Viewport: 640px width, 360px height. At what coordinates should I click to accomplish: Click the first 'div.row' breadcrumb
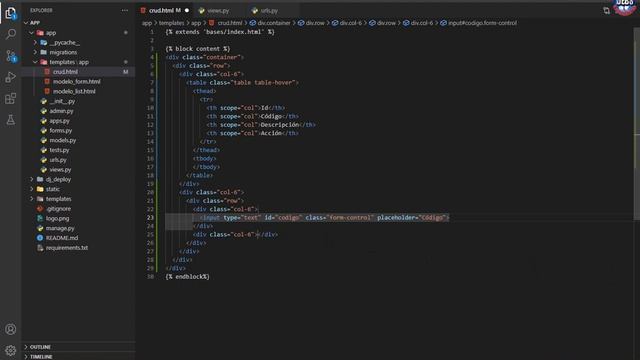(316, 23)
